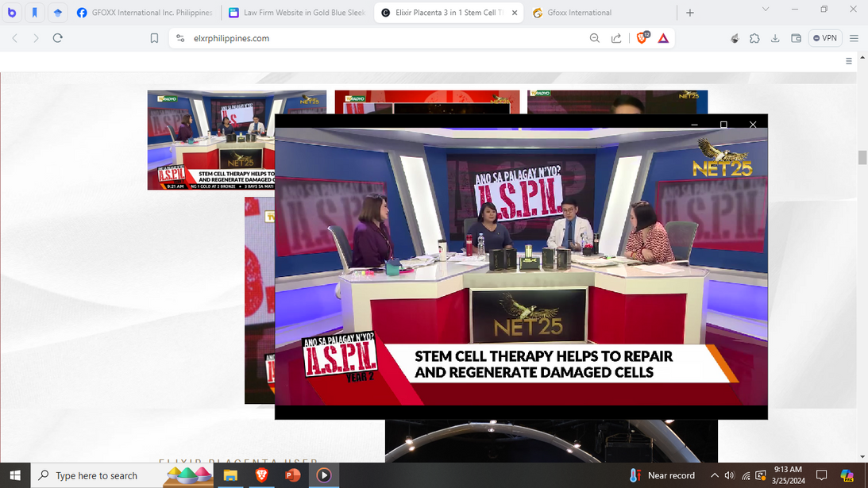Reload the current page

57,38
